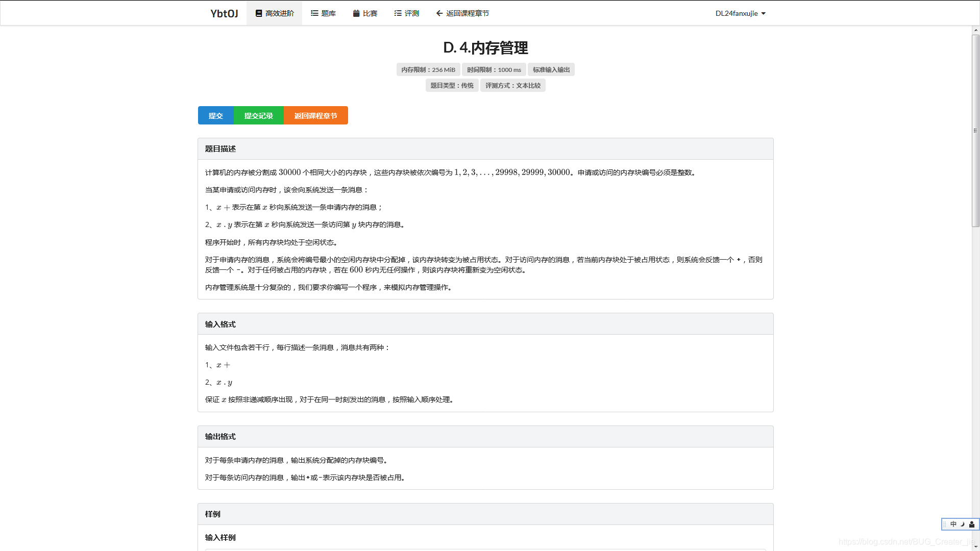Click the page's vertical scrollbar thumb

tap(975, 130)
